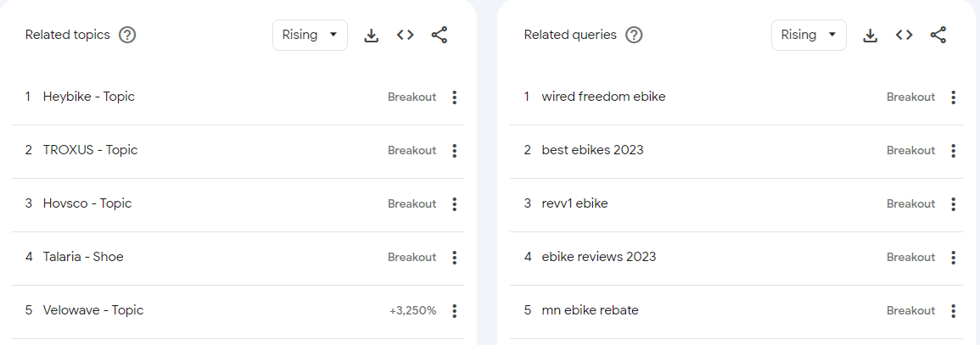Open the wired freedom ebike query
Image resolution: width=980 pixels, height=345 pixels.
[603, 97]
